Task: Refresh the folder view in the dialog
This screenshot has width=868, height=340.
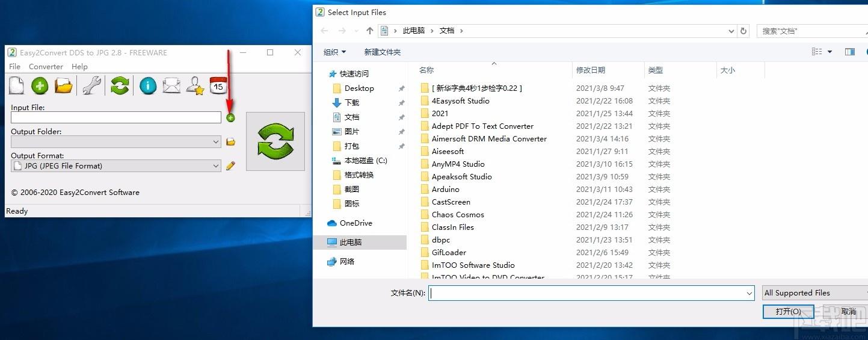Action: point(743,31)
